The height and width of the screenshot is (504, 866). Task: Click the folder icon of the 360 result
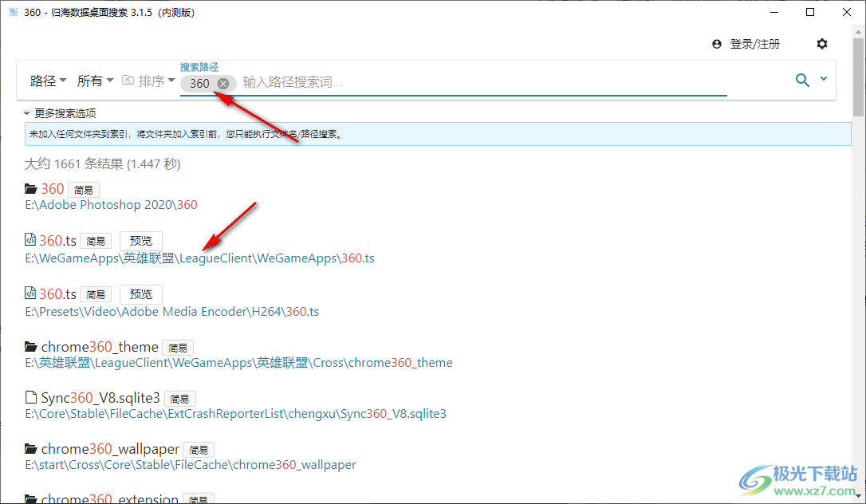[x=31, y=189]
